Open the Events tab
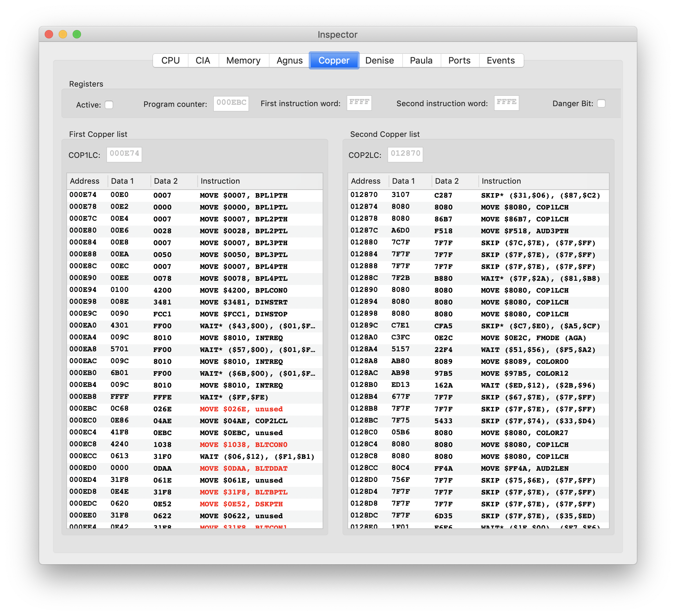Image resolution: width=676 pixels, height=616 pixels. (501, 60)
